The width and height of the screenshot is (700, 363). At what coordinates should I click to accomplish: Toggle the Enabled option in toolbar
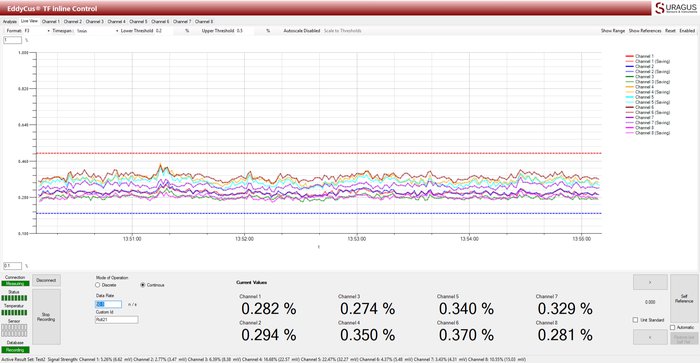tap(687, 31)
